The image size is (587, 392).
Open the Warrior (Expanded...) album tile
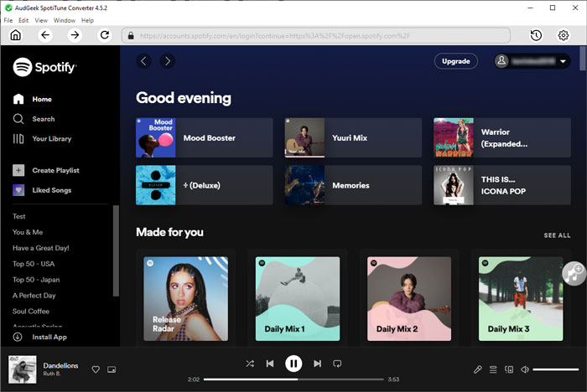[502, 137]
